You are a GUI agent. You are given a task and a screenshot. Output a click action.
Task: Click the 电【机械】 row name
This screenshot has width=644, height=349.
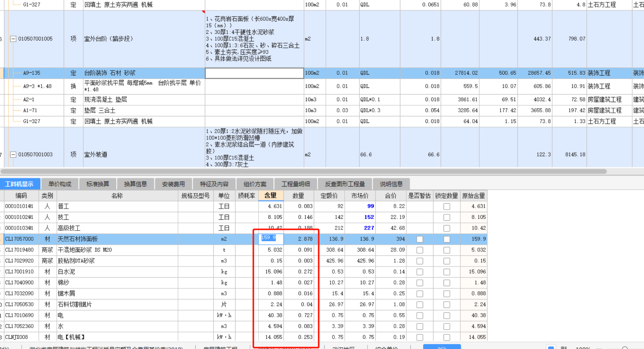click(71, 337)
